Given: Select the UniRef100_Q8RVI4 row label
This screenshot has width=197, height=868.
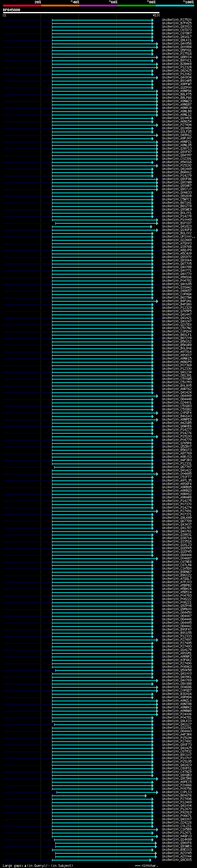Looking at the screenshot, I should 177,57.
